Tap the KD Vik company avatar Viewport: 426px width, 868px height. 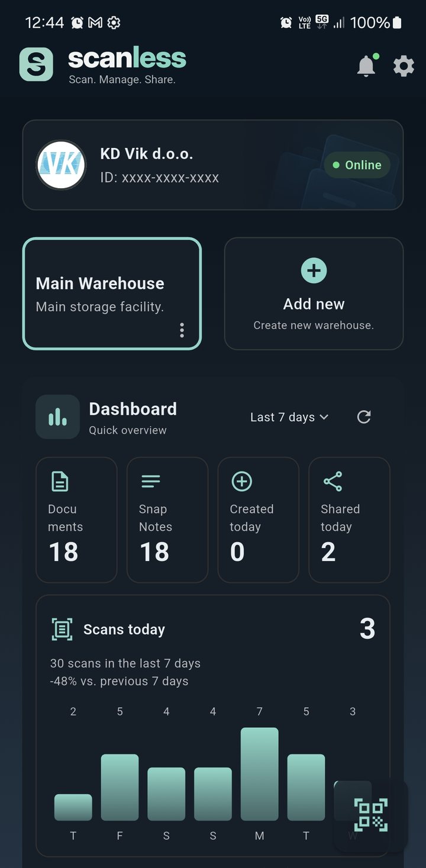coord(61,165)
